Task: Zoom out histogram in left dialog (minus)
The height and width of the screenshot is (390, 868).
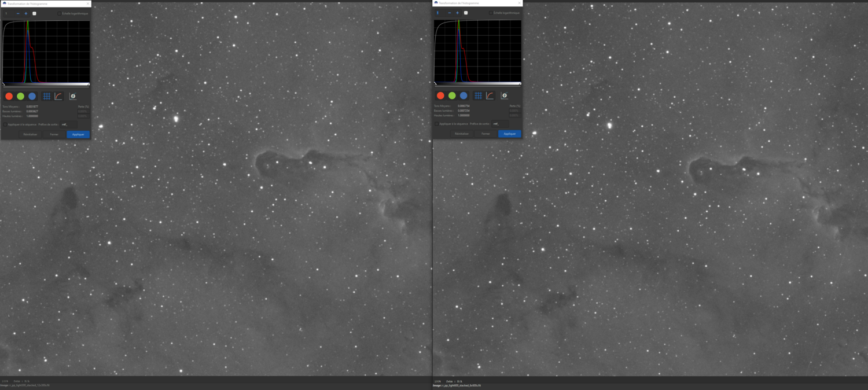Action: tap(18, 13)
